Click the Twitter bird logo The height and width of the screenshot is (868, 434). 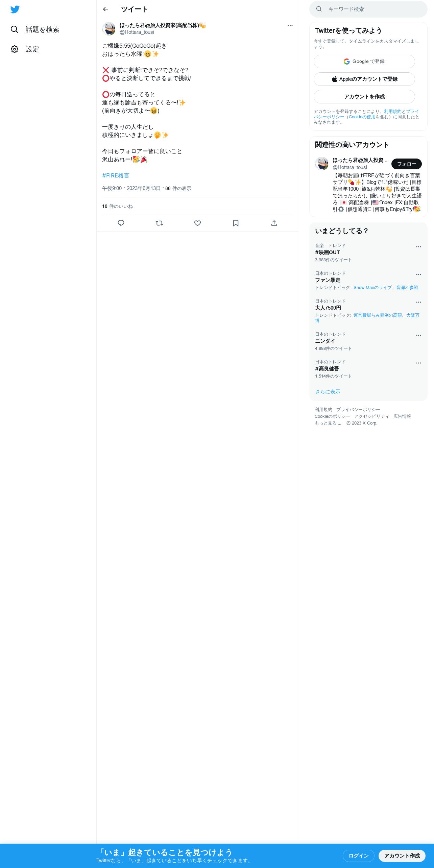tap(15, 9)
